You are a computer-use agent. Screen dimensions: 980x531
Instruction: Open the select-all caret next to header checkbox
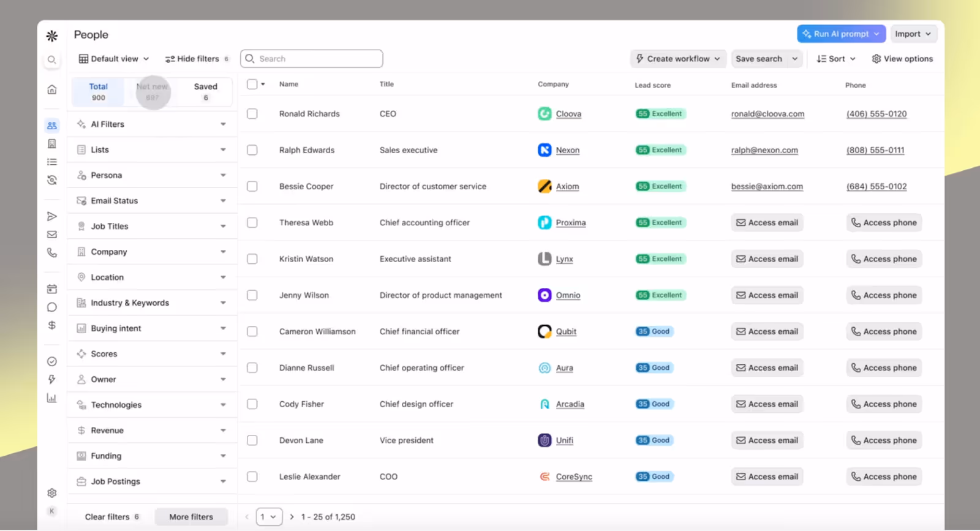click(263, 85)
